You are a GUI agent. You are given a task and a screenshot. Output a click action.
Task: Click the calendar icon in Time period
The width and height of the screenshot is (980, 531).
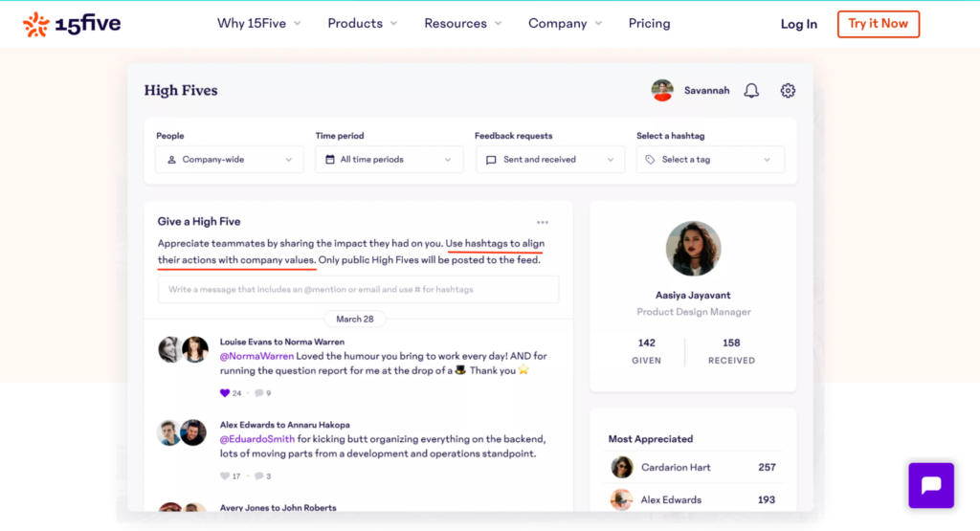330,159
